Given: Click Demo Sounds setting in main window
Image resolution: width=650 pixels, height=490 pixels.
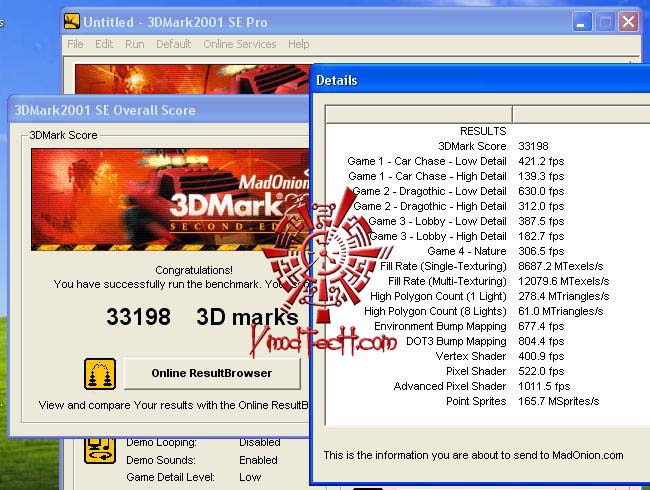Looking at the screenshot, I should tap(202, 460).
